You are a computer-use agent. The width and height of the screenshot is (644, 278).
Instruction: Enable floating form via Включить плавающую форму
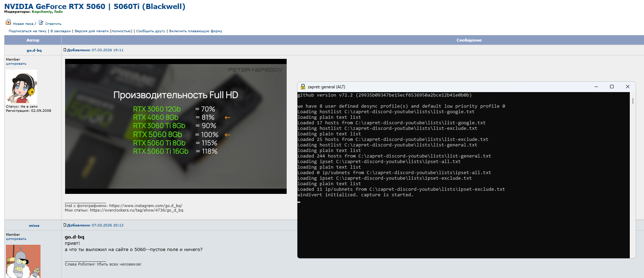pyautogui.click(x=196, y=31)
